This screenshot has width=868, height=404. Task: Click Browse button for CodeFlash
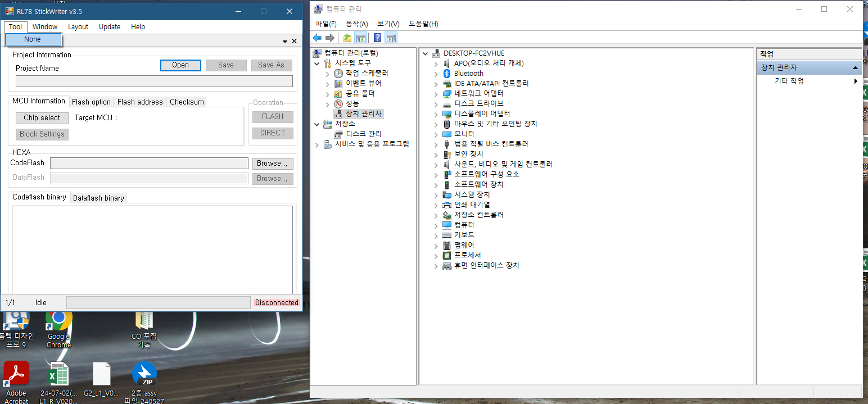pos(273,164)
